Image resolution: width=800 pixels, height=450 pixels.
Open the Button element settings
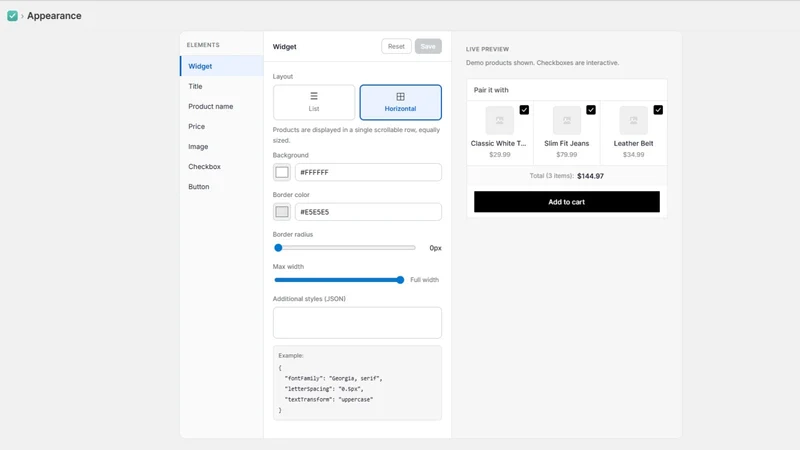[222, 187]
